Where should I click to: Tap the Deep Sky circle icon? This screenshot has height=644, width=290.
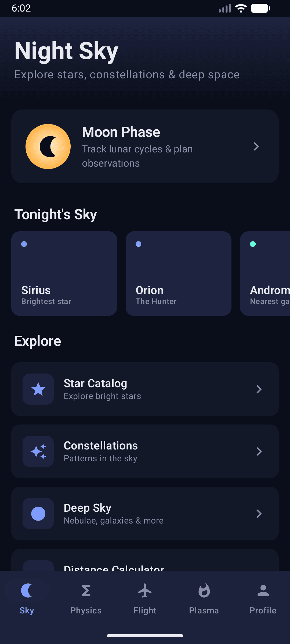click(38, 514)
